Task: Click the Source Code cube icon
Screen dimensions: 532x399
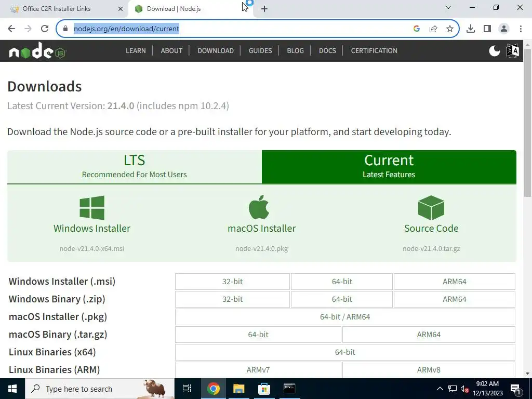Action: (431, 208)
